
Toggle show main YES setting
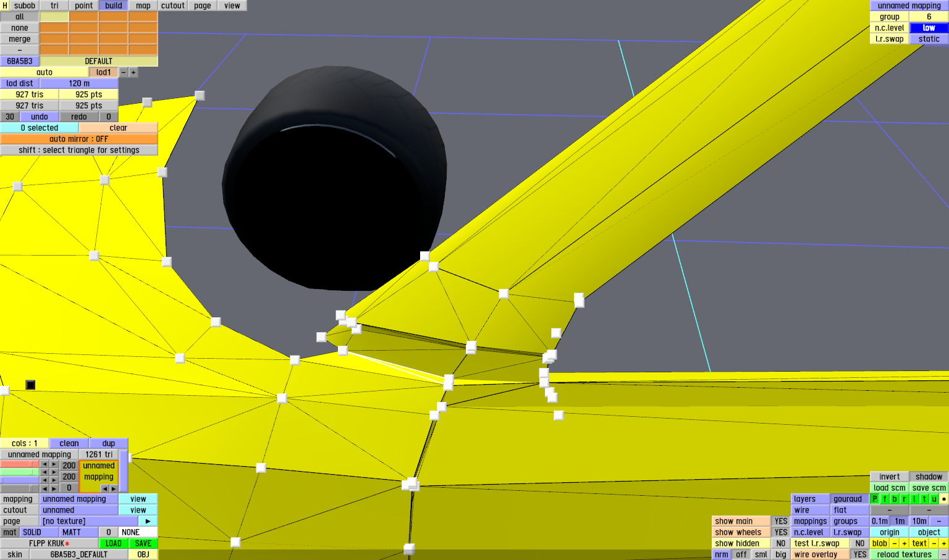coord(781,521)
